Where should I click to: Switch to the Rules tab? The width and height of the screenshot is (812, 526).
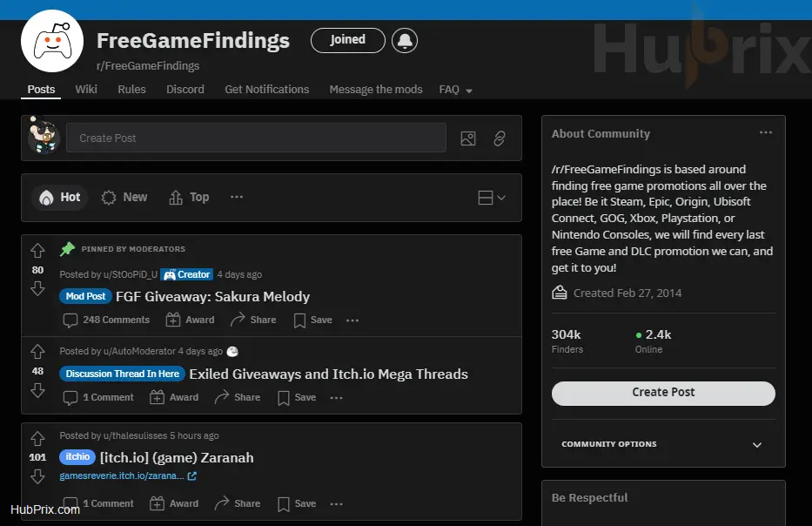pyautogui.click(x=131, y=89)
